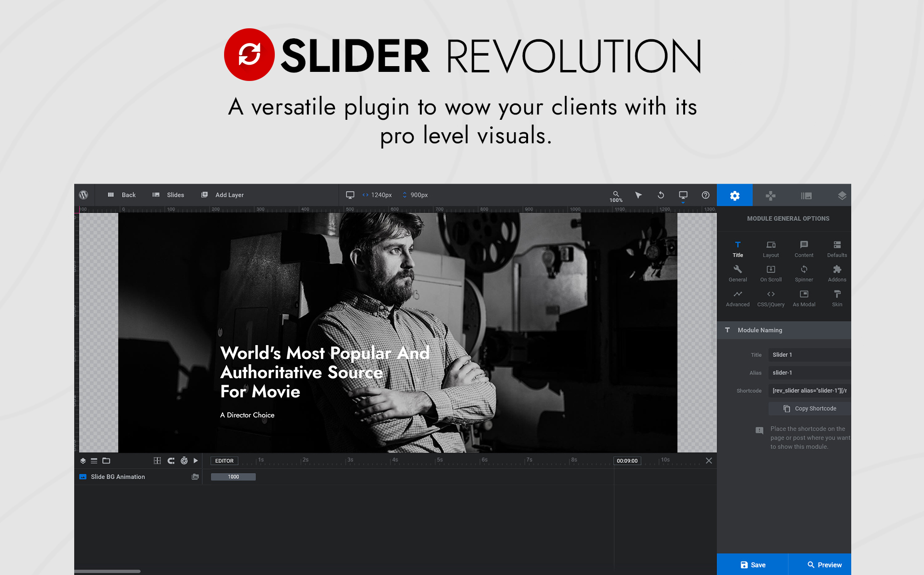
Task: Click the WordPress logo icon
Action: click(84, 195)
